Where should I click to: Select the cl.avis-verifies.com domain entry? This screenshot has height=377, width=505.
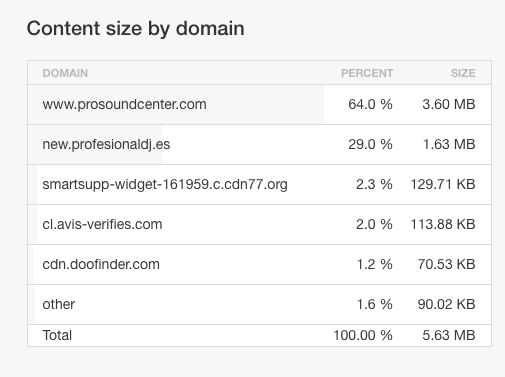point(102,224)
